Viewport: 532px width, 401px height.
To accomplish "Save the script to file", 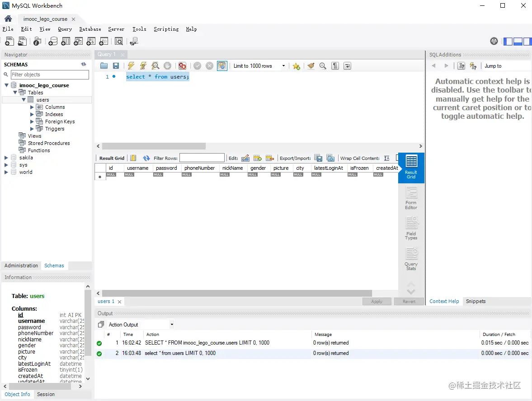I will pos(116,66).
